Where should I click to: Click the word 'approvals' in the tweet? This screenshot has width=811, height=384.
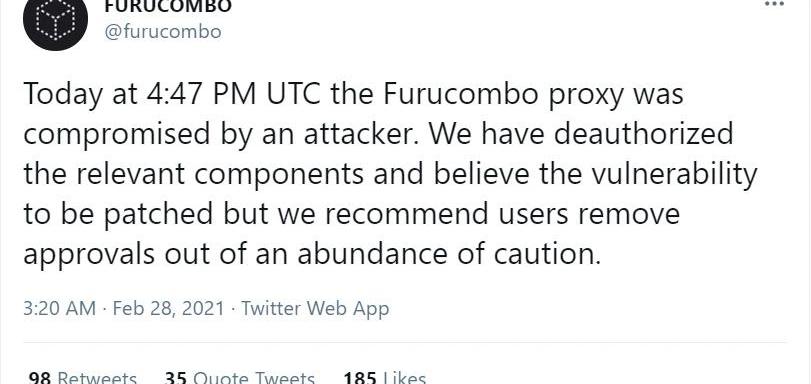click(89, 255)
